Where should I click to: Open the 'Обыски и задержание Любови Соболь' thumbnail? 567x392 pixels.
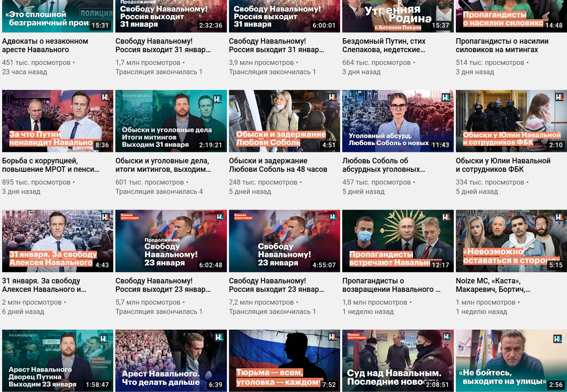(x=285, y=121)
